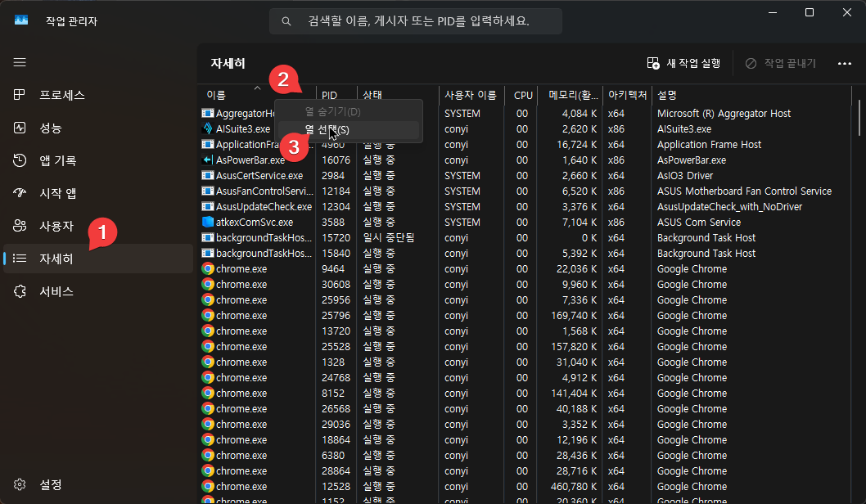
Task: Open the 서비스 (Services) sidebar icon
Action: tap(20, 291)
